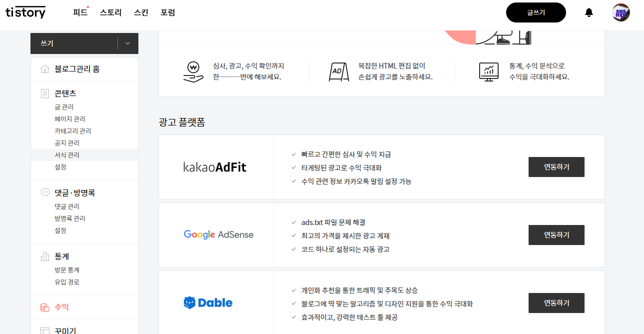Viewport: 644px width, 334px height.
Task: Click text 빠르고 간편한 심사 및 수익 지급
Action: click(346, 154)
